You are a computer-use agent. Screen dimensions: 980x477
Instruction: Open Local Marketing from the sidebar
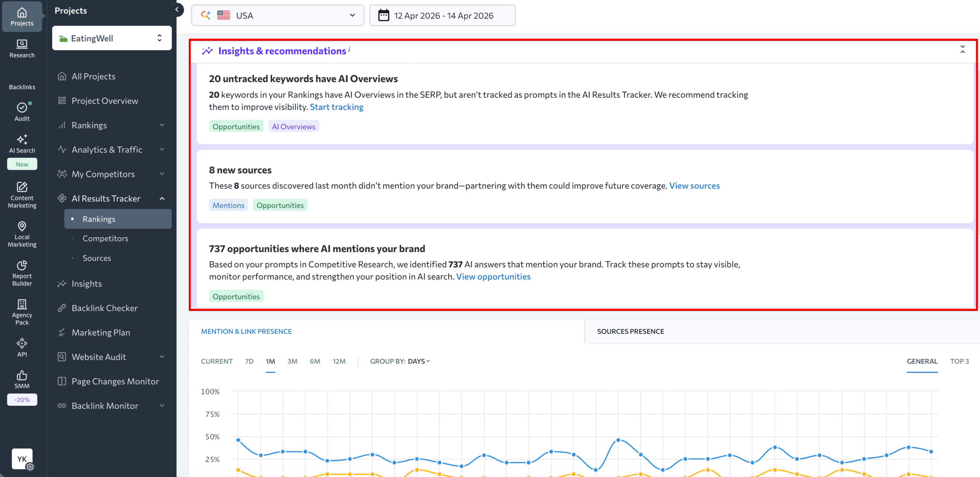coord(22,234)
